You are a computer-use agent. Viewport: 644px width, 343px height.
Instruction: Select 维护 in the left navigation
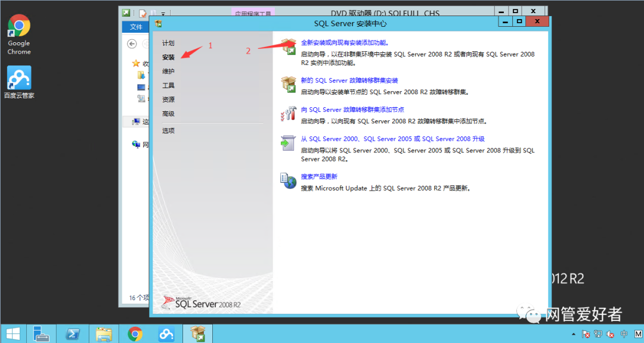click(168, 71)
